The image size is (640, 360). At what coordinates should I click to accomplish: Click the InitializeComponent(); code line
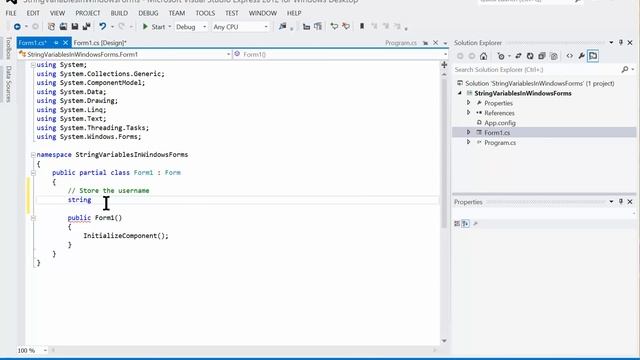126,236
